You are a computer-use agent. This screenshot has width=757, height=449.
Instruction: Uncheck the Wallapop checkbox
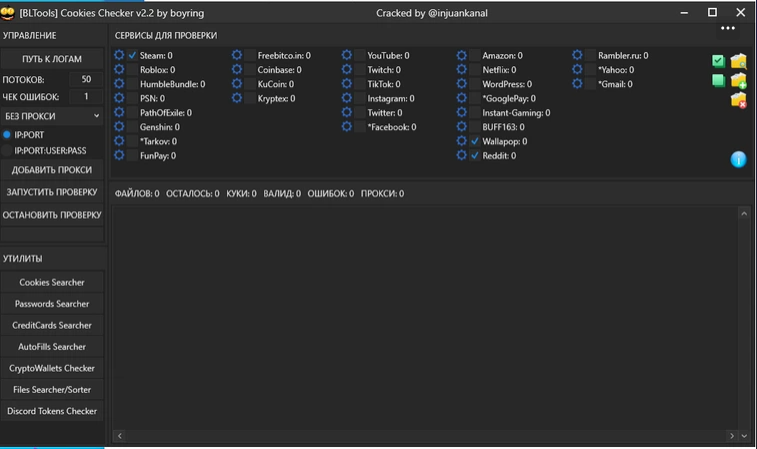(x=475, y=141)
